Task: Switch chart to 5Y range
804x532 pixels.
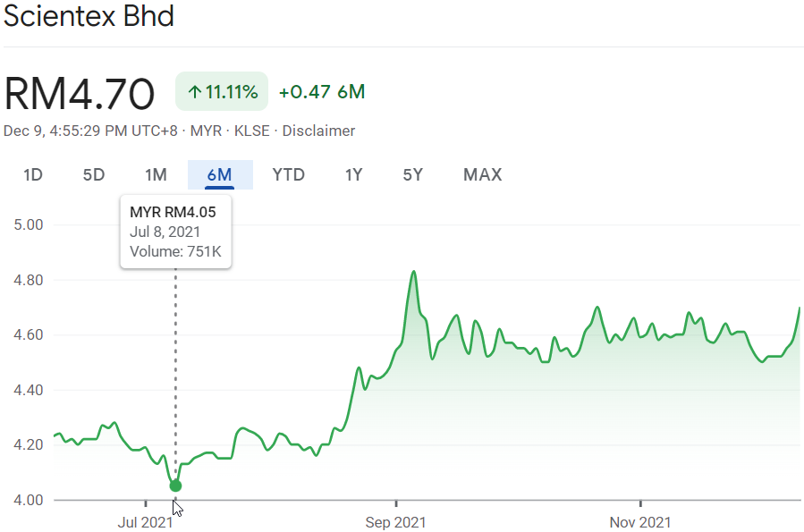Action: pyautogui.click(x=413, y=174)
